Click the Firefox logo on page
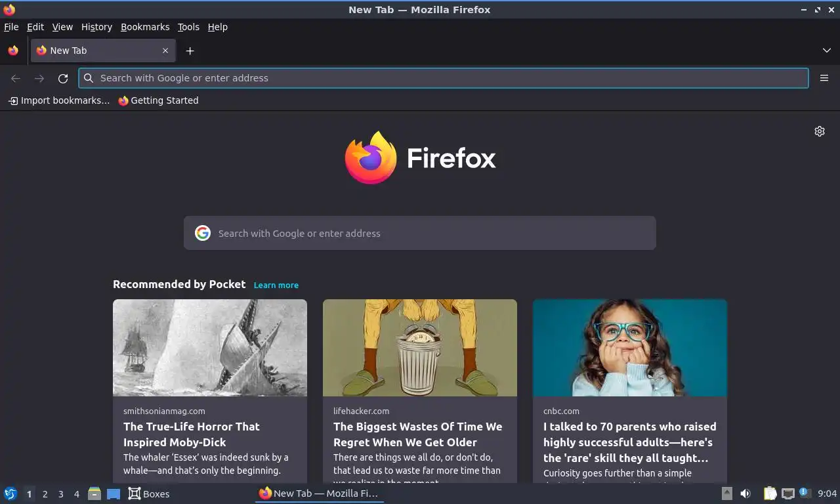Image resolution: width=840 pixels, height=504 pixels. tap(420, 158)
